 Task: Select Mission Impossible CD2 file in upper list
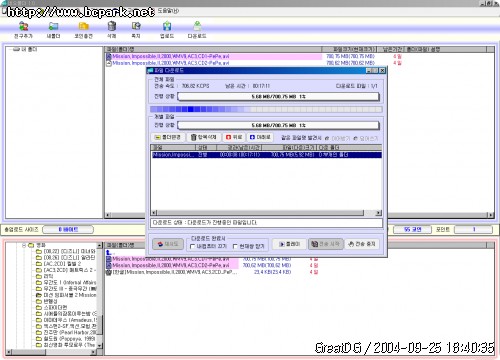[x=171, y=63]
